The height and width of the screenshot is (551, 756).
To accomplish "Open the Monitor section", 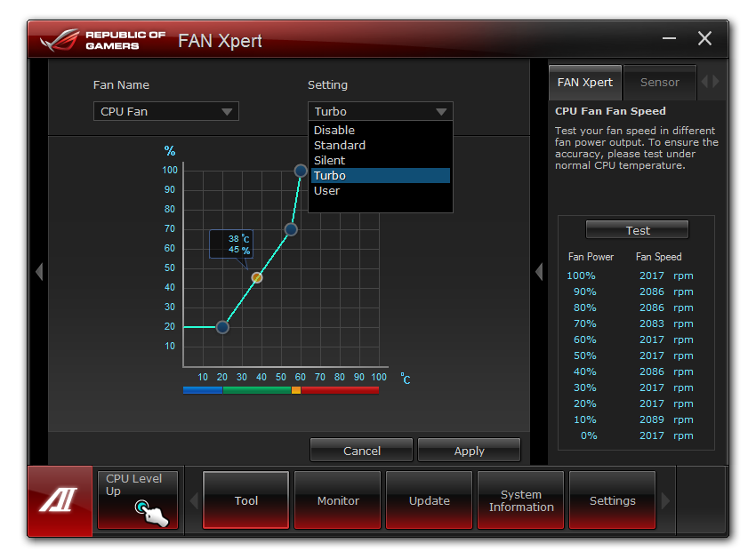I will click(x=337, y=500).
